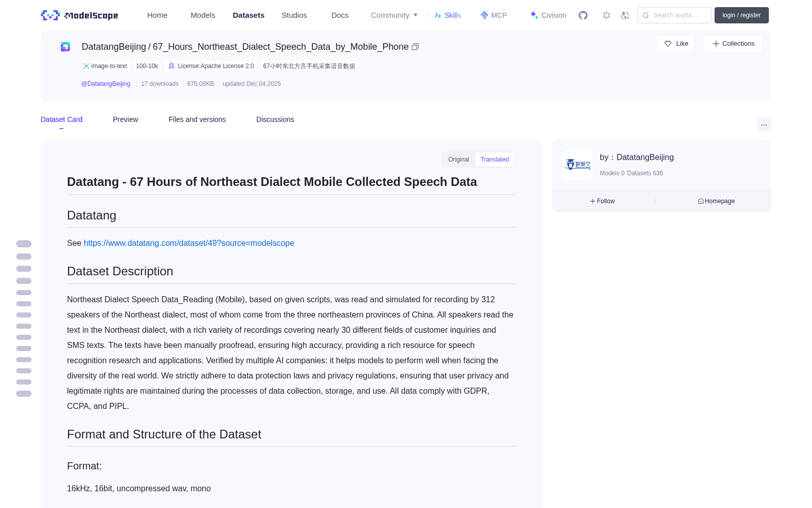Open the datatang.com dataset link
Screen dimensions: 812x508
point(189,243)
